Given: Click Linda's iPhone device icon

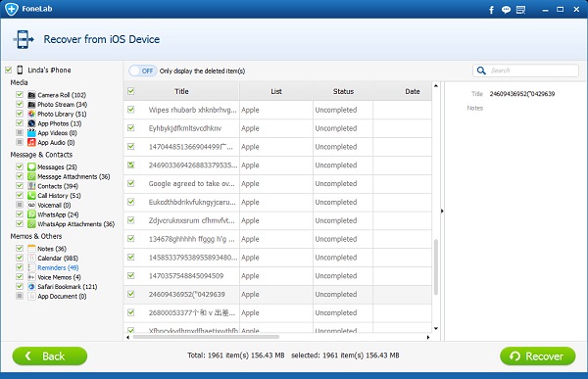Looking at the screenshot, I should point(20,70).
